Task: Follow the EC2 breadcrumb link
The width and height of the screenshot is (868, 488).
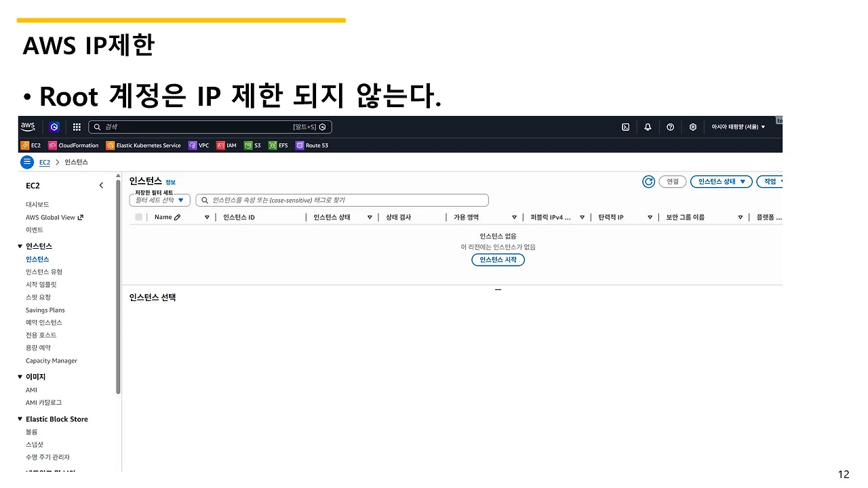Action: [x=44, y=162]
